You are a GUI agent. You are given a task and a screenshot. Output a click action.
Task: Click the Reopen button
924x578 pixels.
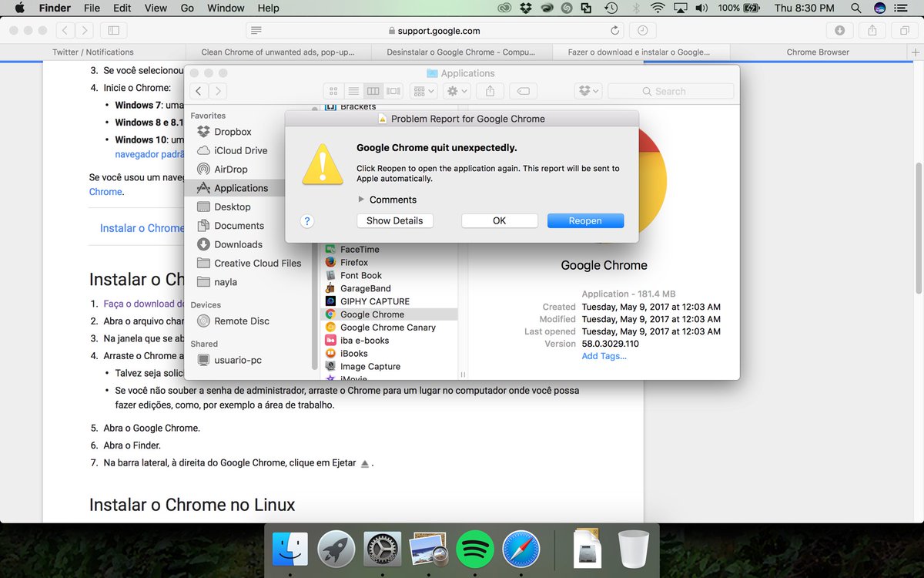click(x=585, y=220)
